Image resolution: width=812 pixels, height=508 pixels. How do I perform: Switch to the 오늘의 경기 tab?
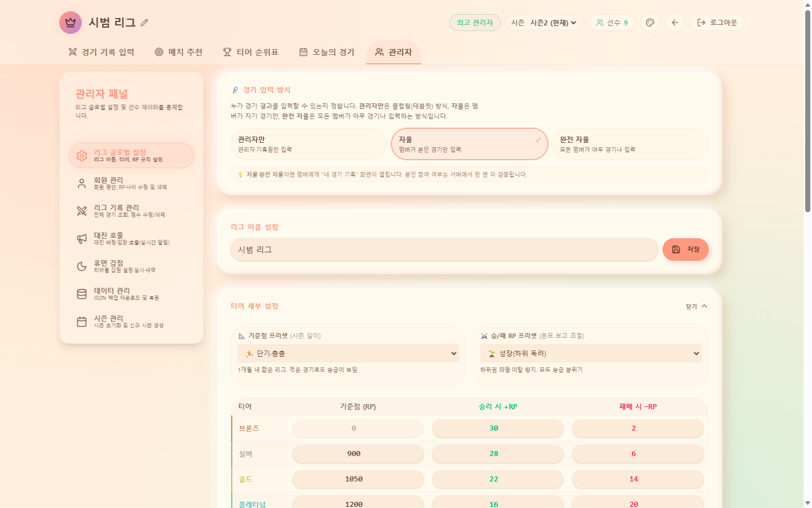point(327,52)
